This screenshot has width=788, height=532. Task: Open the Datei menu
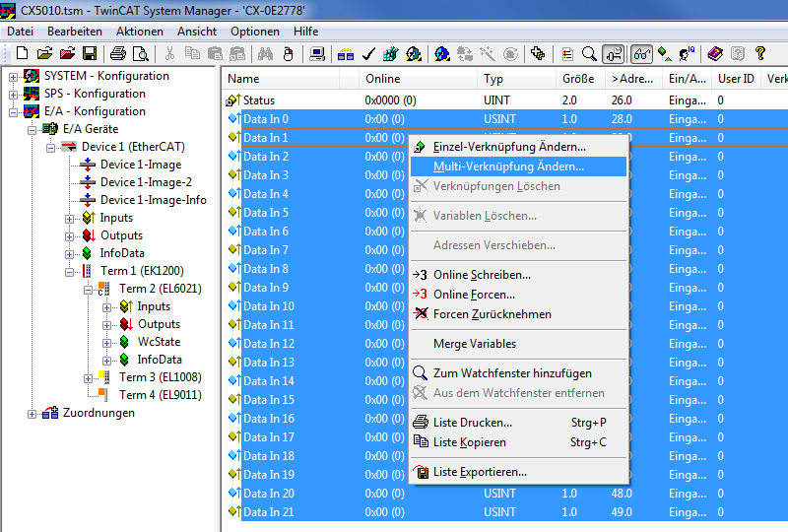20,32
